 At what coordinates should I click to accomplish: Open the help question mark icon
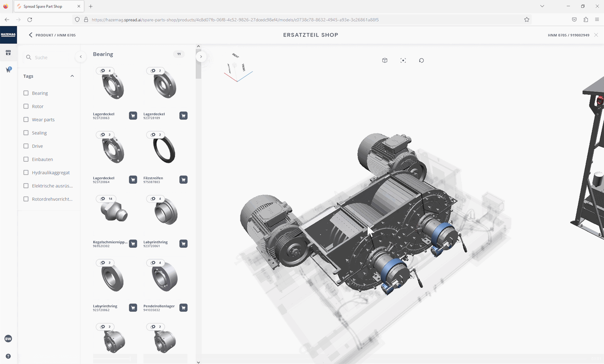8,356
